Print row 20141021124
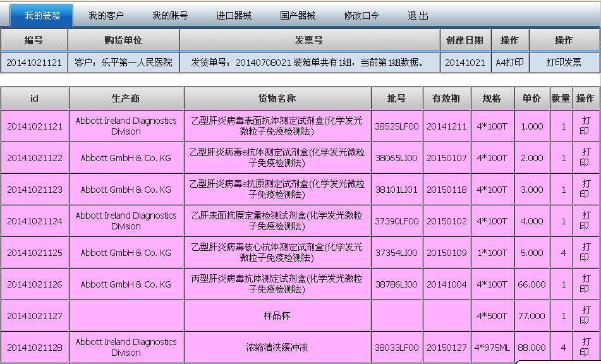Viewport: 601px width, 364px height. pyautogui.click(x=585, y=221)
